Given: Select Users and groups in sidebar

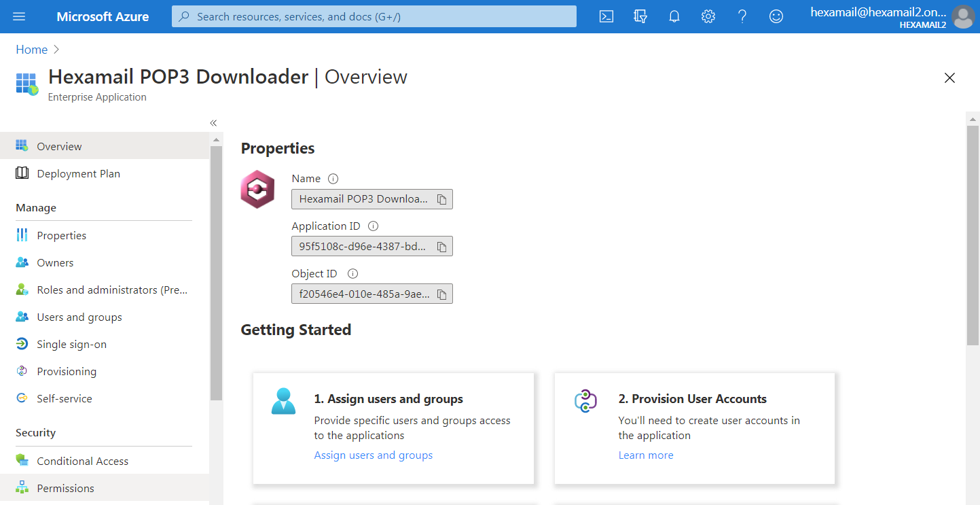Looking at the screenshot, I should 79,317.
